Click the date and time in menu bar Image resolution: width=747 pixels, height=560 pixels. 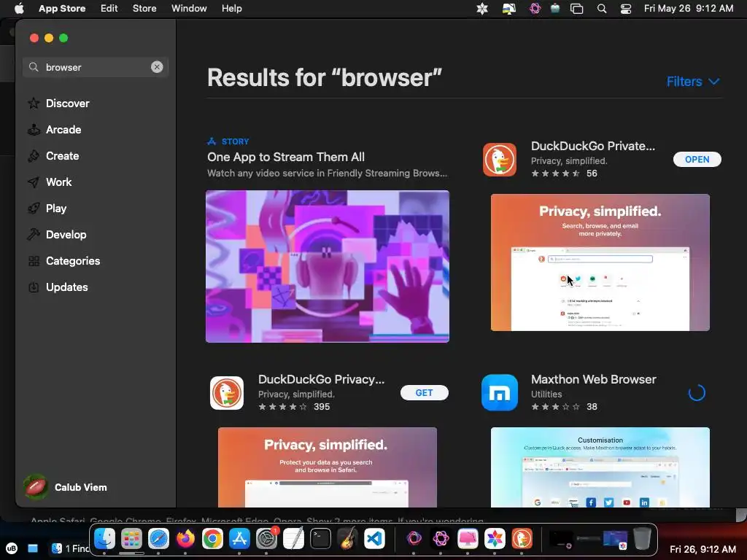tap(689, 9)
